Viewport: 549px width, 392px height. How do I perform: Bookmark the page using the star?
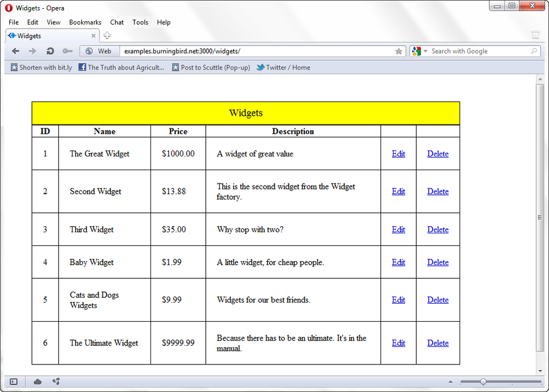click(399, 51)
